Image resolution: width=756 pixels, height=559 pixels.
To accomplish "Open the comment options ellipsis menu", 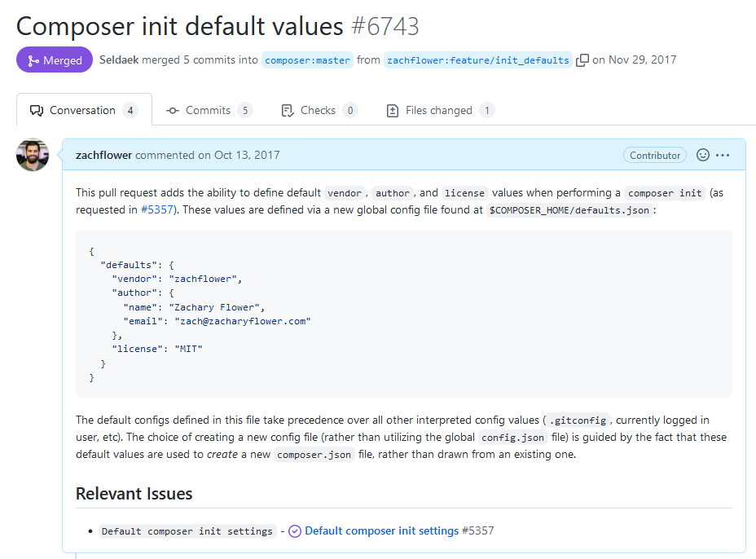I will [x=723, y=155].
